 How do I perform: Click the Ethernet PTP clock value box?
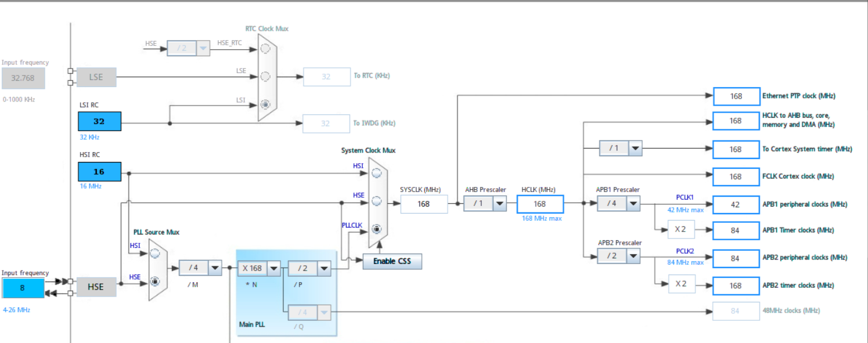736,96
